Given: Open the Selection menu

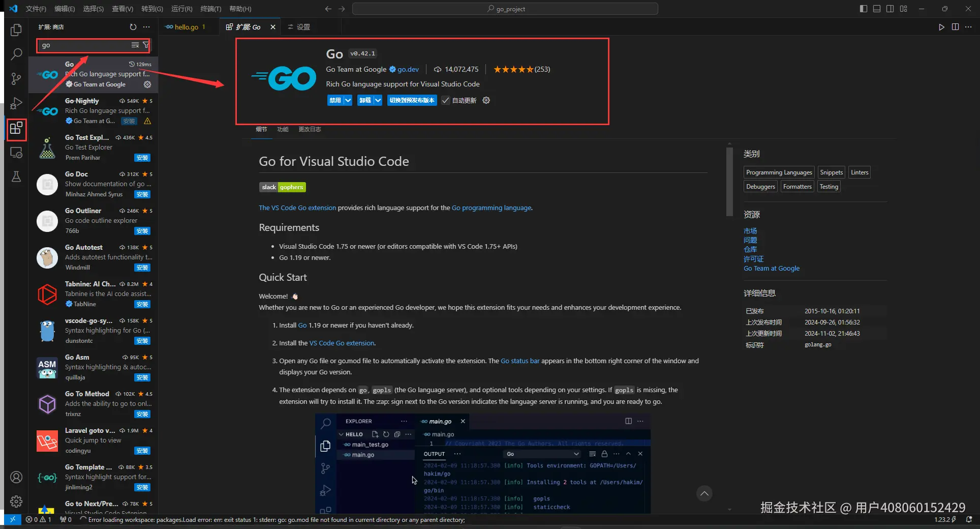Looking at the screenshot, I should point(93,9).
